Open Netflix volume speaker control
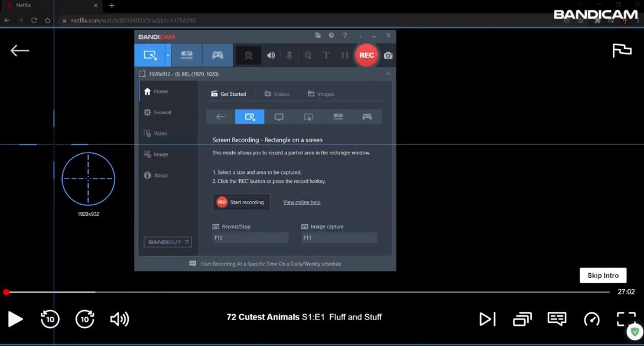The height and width of the screenshot is (346, 644). click(119, 319)
